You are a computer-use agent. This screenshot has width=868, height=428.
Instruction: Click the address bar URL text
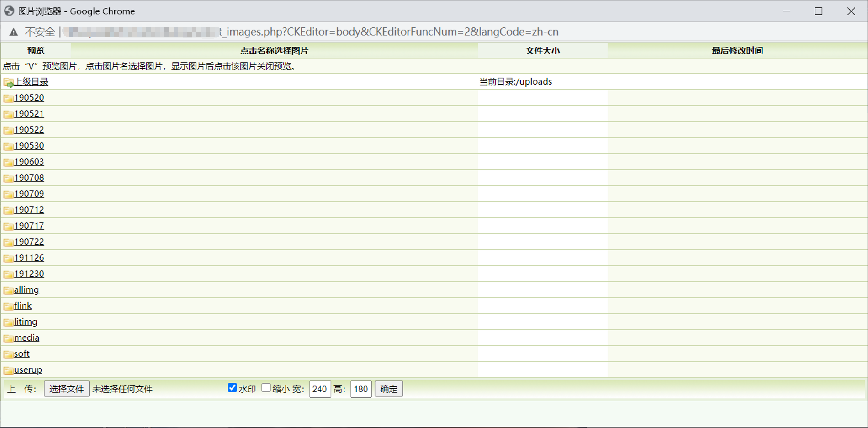pyautogui.click(x=310, y=32)
